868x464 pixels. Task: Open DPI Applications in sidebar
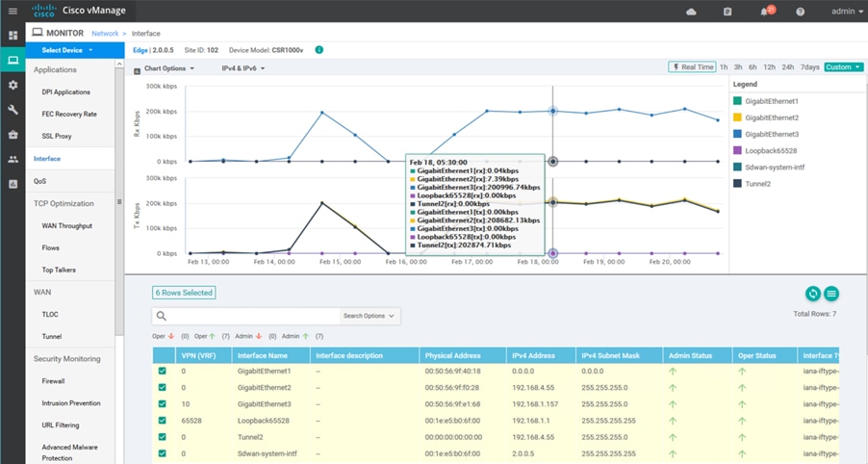tap(65, 91)
